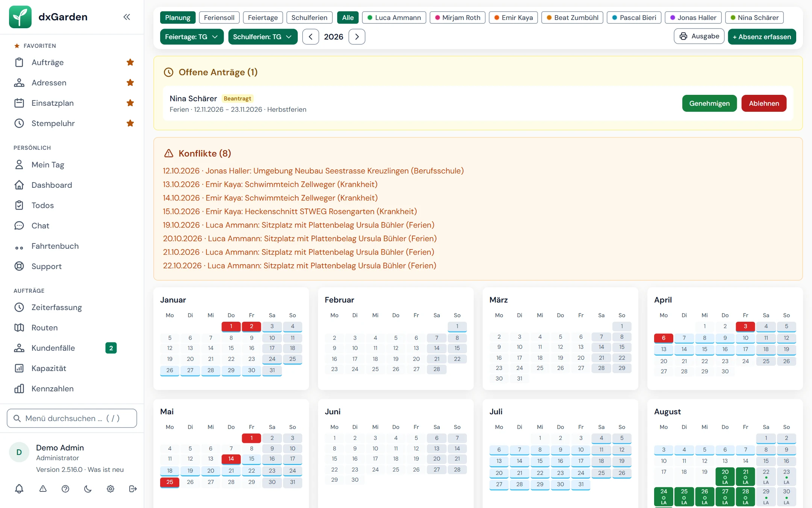Toggle Beat Zumbühl filter chip
Image resolution: width=812 pixels, height=508 pixels.
tap(572, 18)
